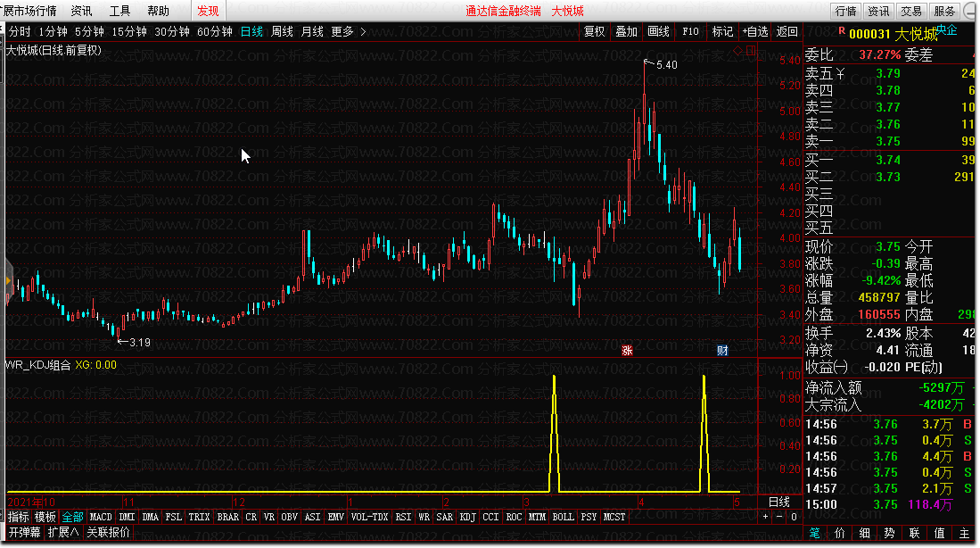Select the 日线 period tab
Screen dimensions: 980x548
point(251,31)
